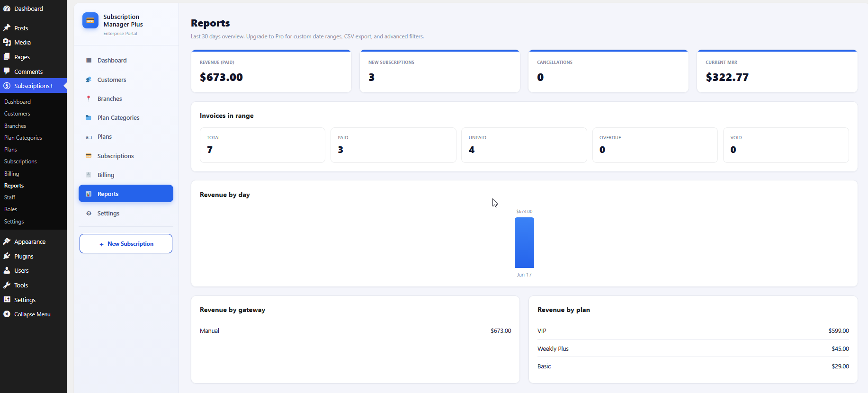868x393 pixels.
Task: Click the Reports chart icon
Action: [x=89, y=194]
